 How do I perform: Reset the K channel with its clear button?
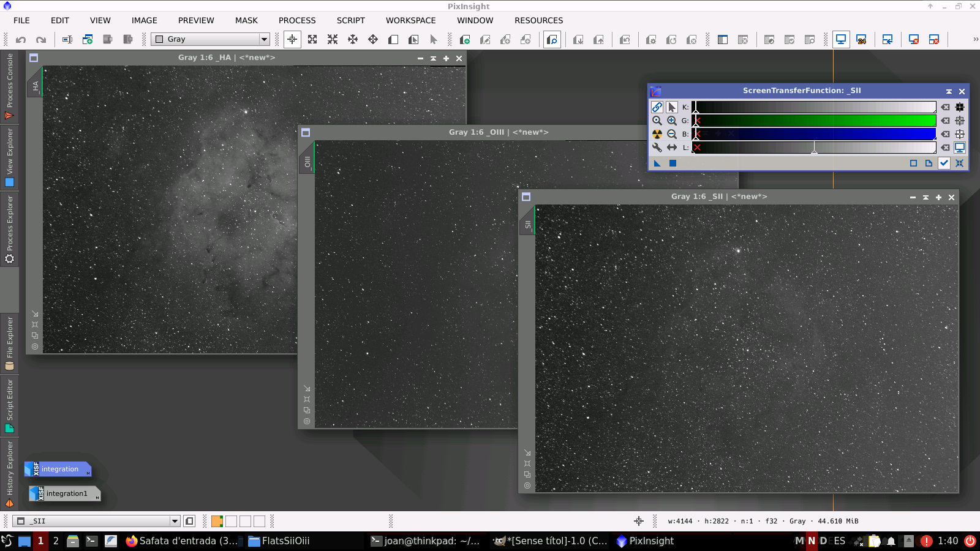[x=945, y=107]
